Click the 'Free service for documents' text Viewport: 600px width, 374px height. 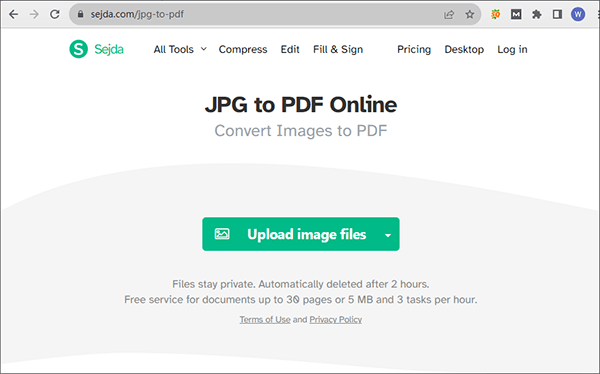pos(301,299)
